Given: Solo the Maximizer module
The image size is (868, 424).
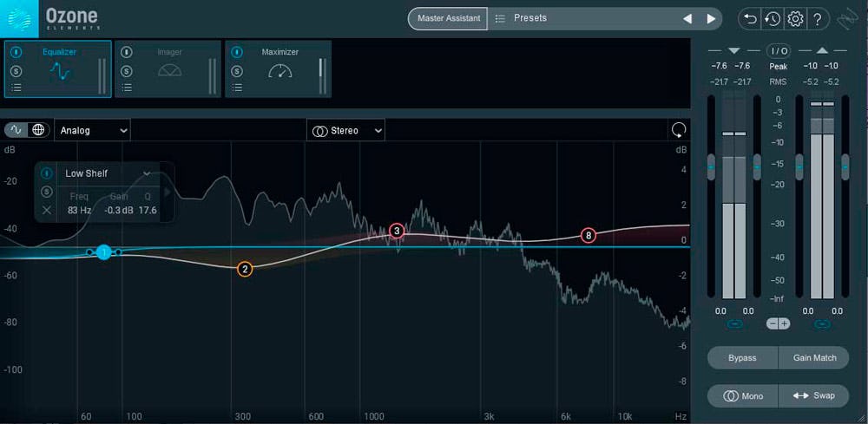Looking at the screenshot, I should pos(237,70).
